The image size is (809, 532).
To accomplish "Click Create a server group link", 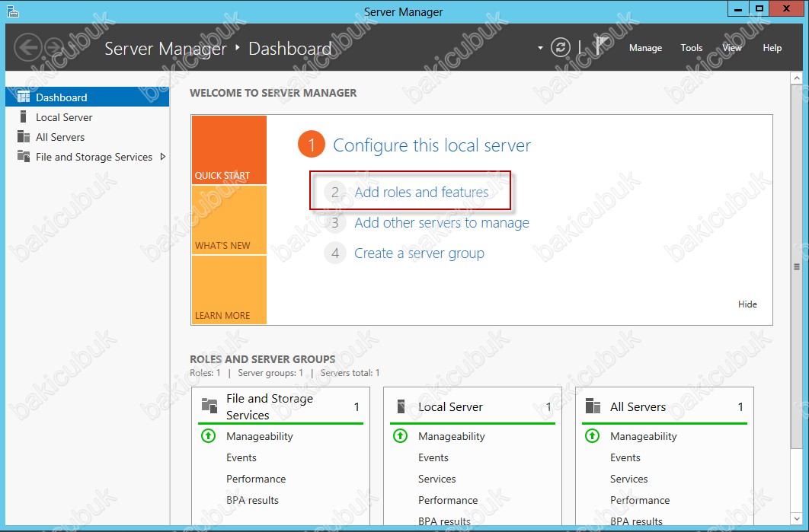I will pos(419,253).
